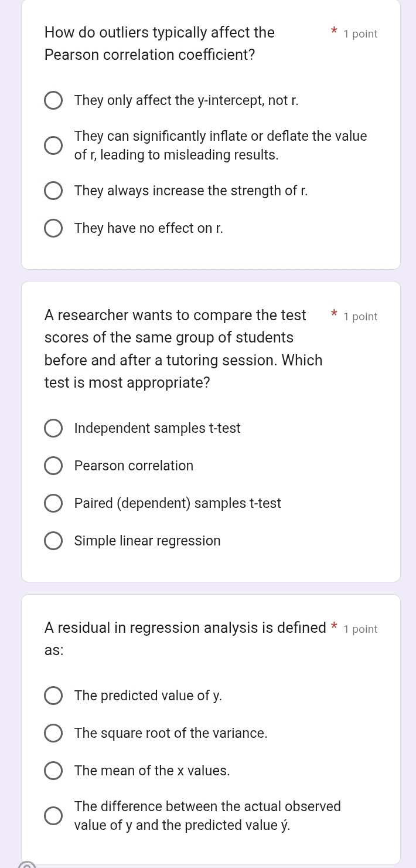Click the residual definition question card
Viewport: 416px width, 868px height.
[x=211, y=727]
